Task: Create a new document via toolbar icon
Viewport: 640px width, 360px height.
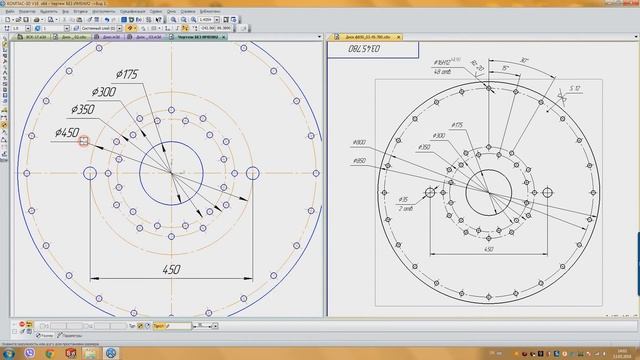Action: [x=8, y=20]
